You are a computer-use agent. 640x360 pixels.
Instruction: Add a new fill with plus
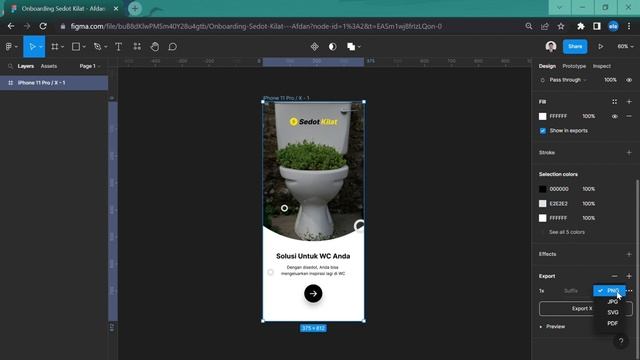(x=629, y=102)
